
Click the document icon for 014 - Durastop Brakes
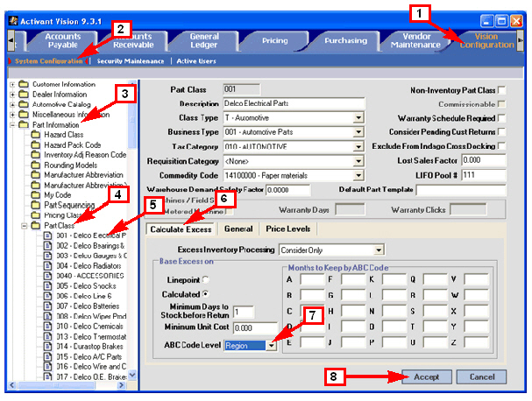point(48,347)
